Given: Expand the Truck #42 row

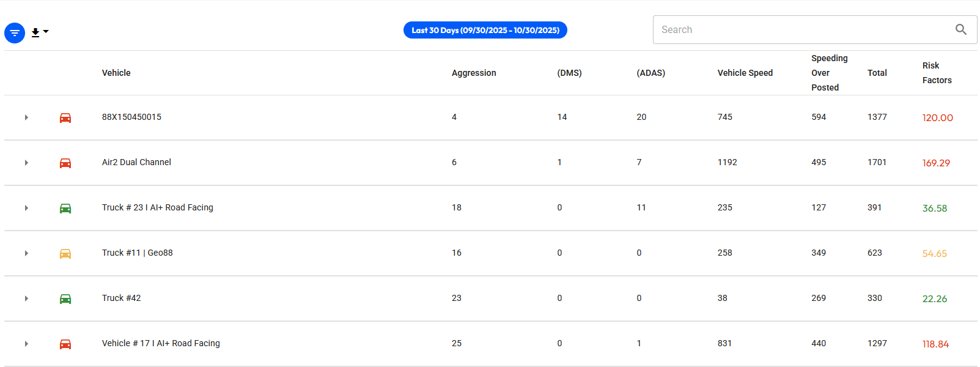Looking at the screenshot, I should [26, 298].
